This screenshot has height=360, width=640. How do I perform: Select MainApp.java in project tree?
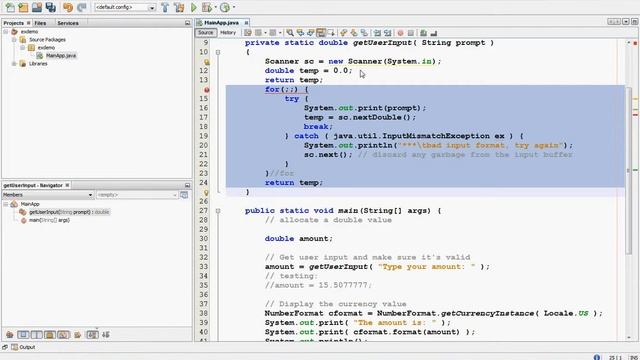pos(61,56)
